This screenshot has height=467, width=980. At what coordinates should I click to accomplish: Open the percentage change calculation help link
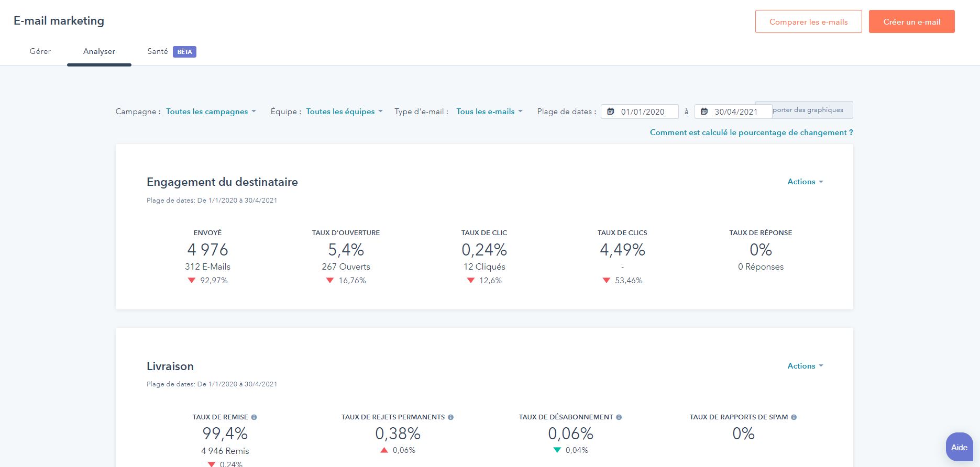click(x=751, y=132)
